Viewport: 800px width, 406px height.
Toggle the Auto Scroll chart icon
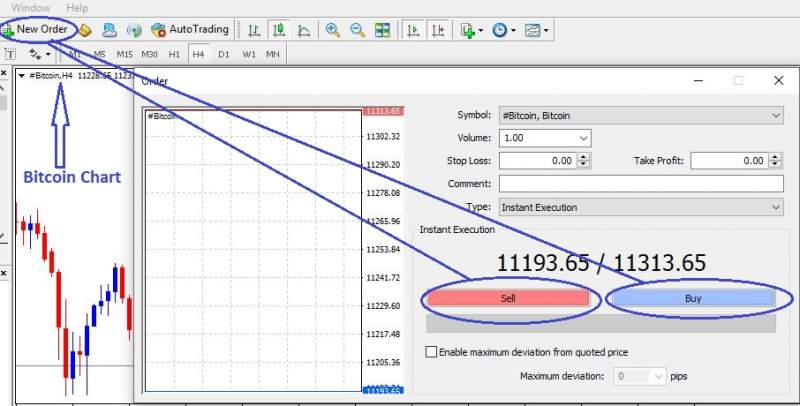[413, 30]
